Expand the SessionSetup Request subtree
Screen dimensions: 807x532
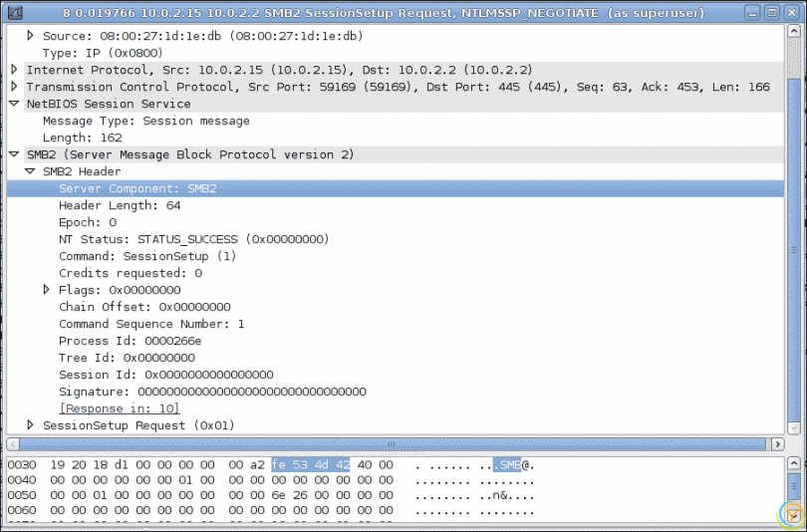point(30,425)
